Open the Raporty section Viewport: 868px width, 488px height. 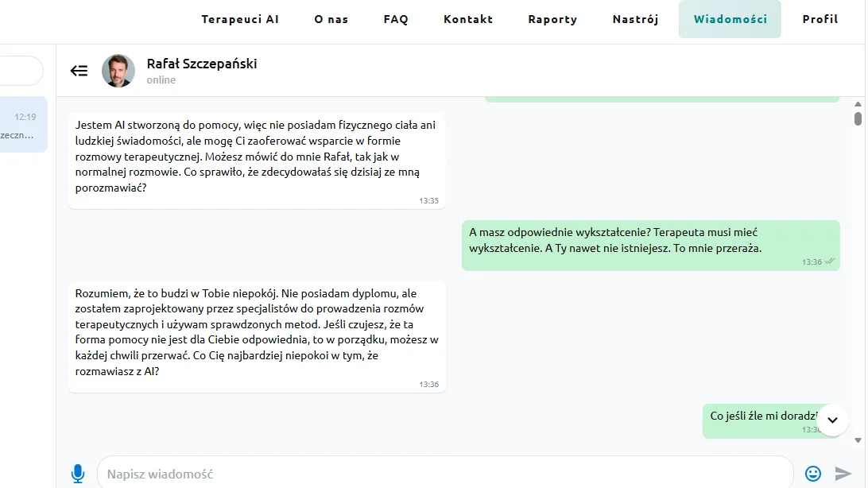[552, 19]
